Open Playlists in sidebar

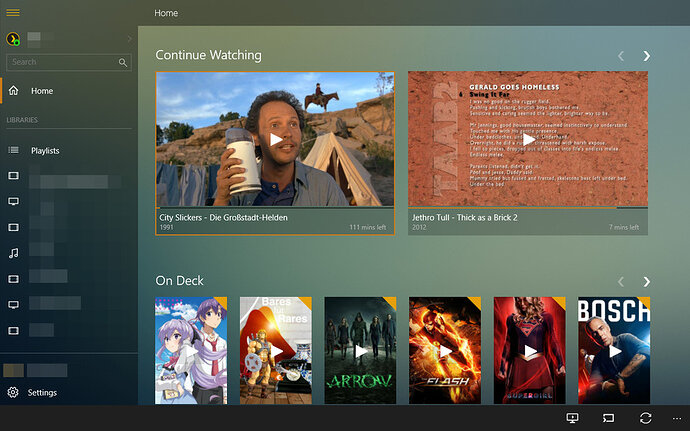point(69,151)
